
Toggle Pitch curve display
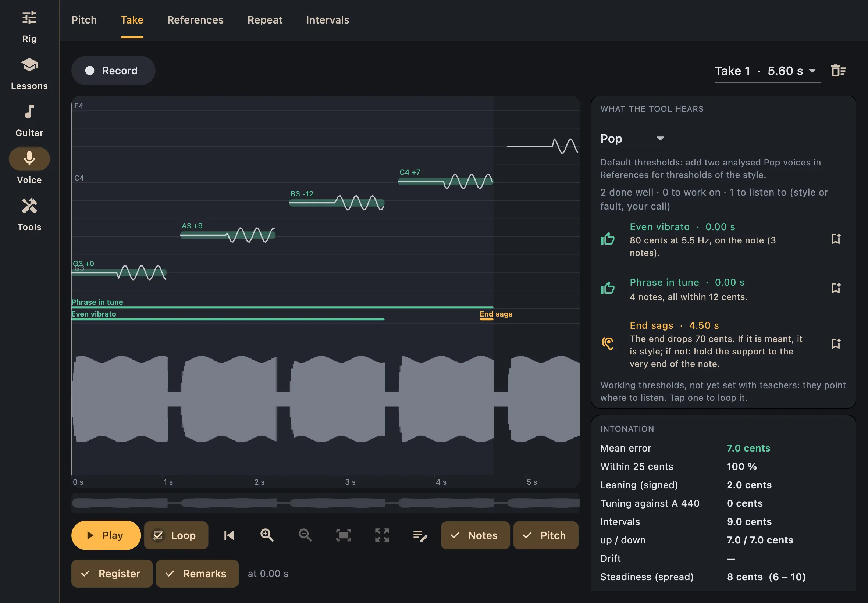[x=546, y=535]
